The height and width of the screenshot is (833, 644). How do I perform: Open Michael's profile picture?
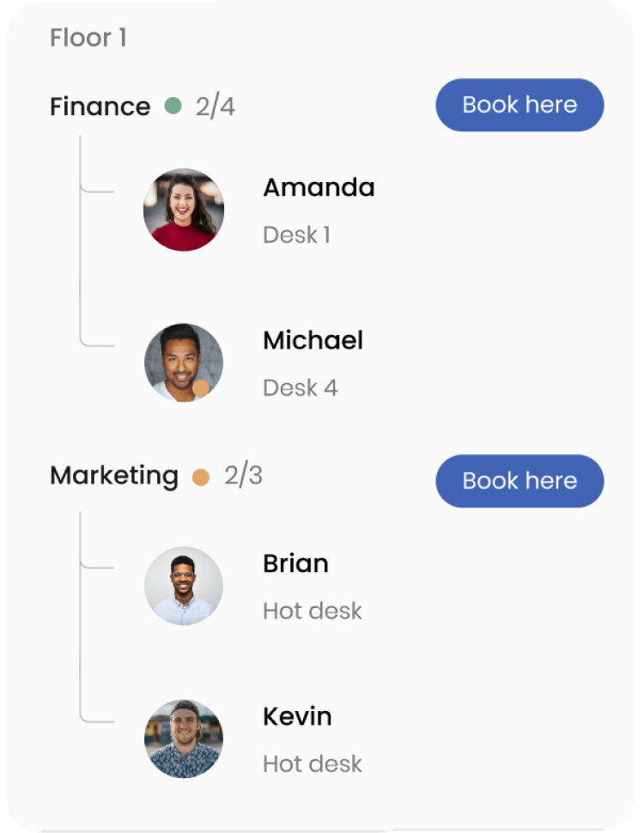(x=183, y=362)
